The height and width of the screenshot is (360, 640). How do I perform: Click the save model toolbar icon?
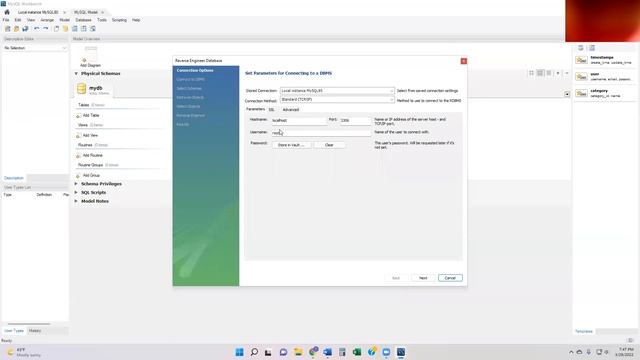pyautogui.click(x=25, y=29)
